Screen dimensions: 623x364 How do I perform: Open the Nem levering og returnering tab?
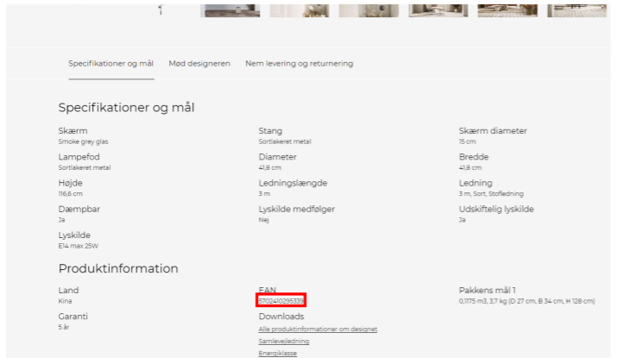pos(299,64)
